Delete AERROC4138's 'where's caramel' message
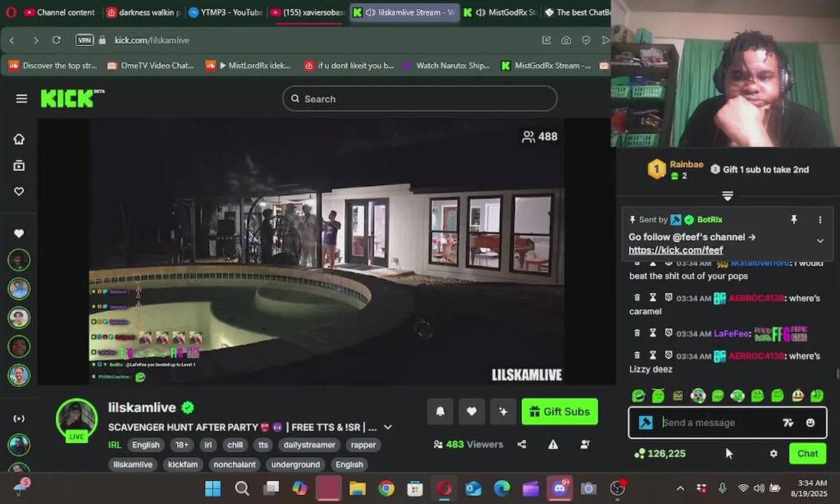The width and height of the screenshot is (840, 504). coord(637,298)
